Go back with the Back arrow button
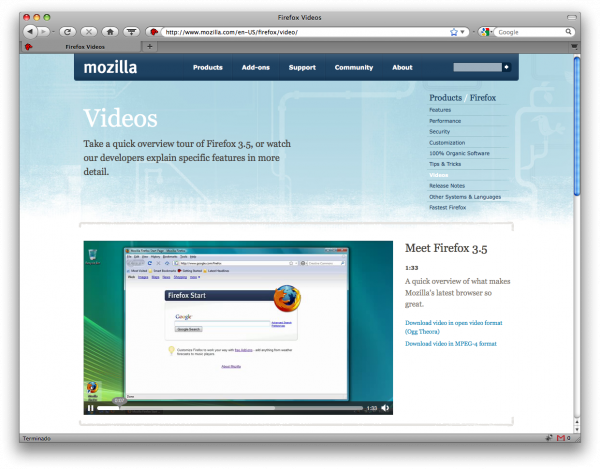The image size is (600, 469). pos(30,32)
